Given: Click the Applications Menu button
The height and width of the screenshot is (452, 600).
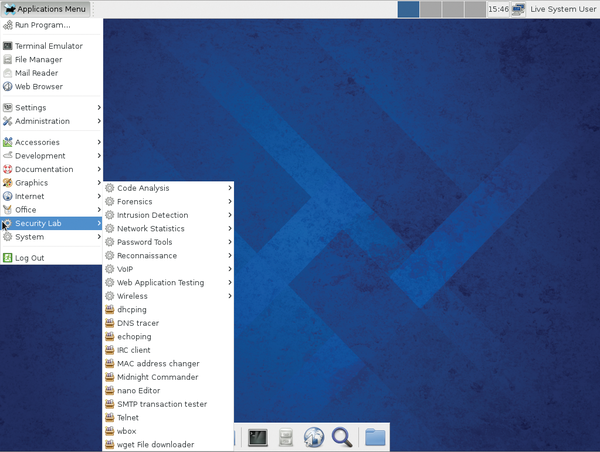Looking at the screenshot, I should pyautogui.click(x=45, y=9).
